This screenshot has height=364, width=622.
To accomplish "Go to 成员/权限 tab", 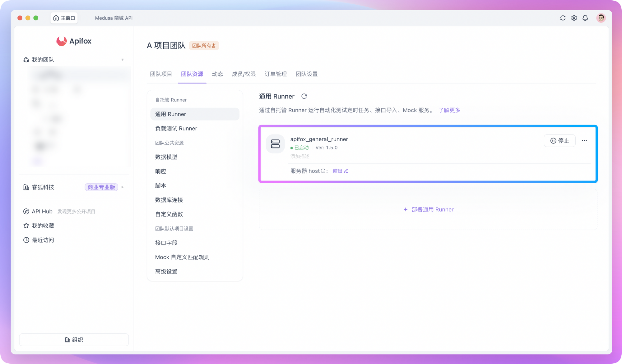I will tap(244, 74).
